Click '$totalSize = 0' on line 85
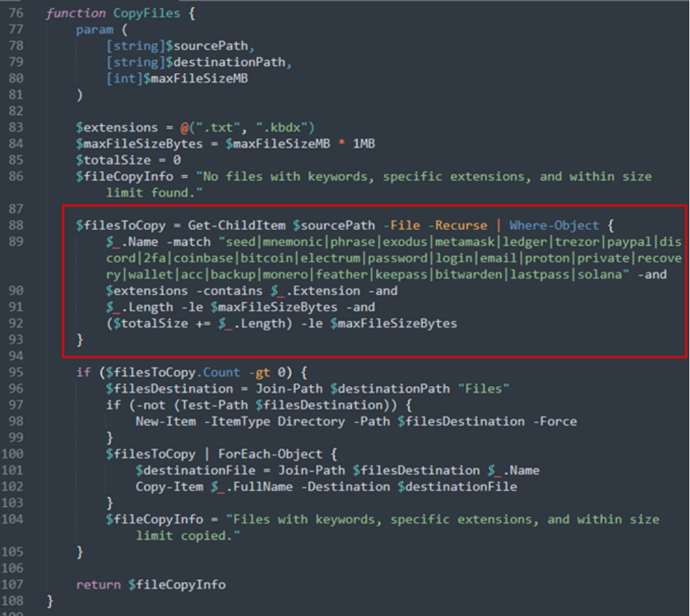Image resolution: width=690 pixels, height=616 pixels. [x=128, y=160]
